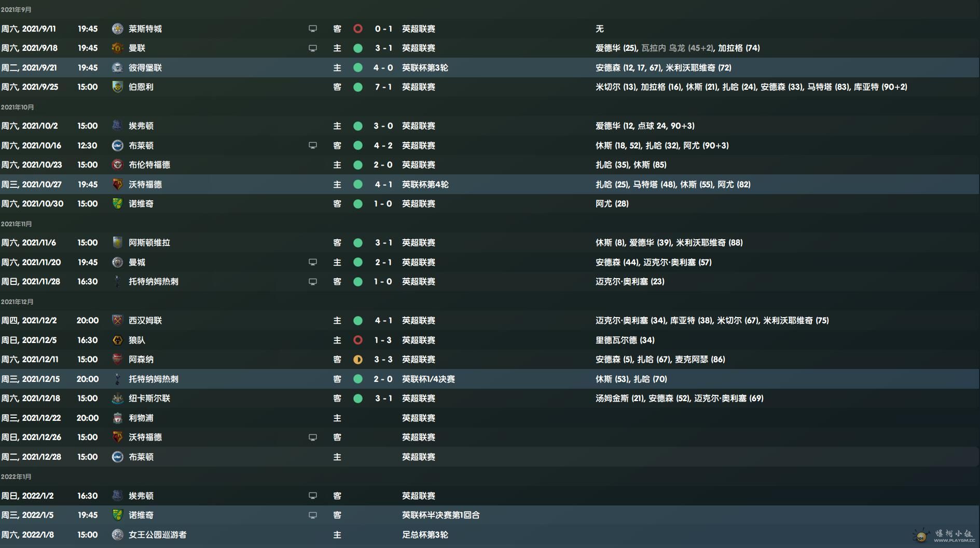Click the TV broadcast icon for 布莱顿 10/16 match

[312, 145]
